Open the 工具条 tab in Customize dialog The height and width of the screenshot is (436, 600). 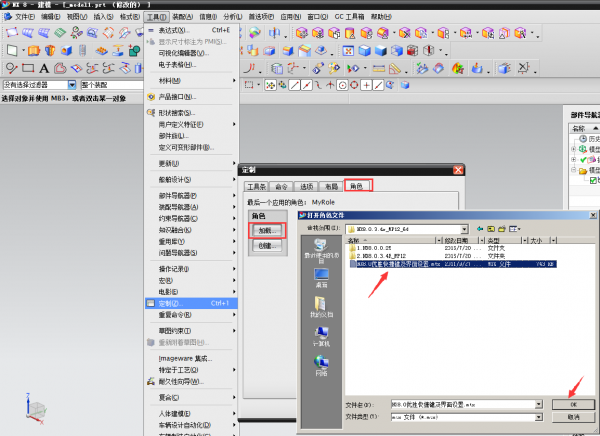coord(257,186)
